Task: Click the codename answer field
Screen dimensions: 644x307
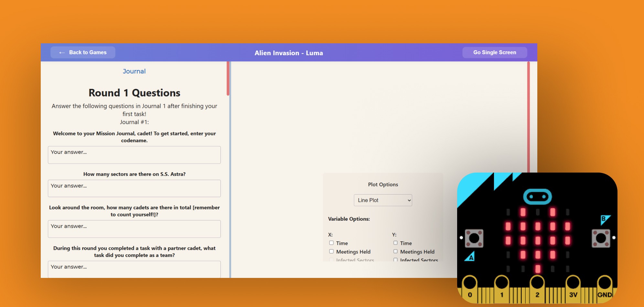Action: point(134,155)
